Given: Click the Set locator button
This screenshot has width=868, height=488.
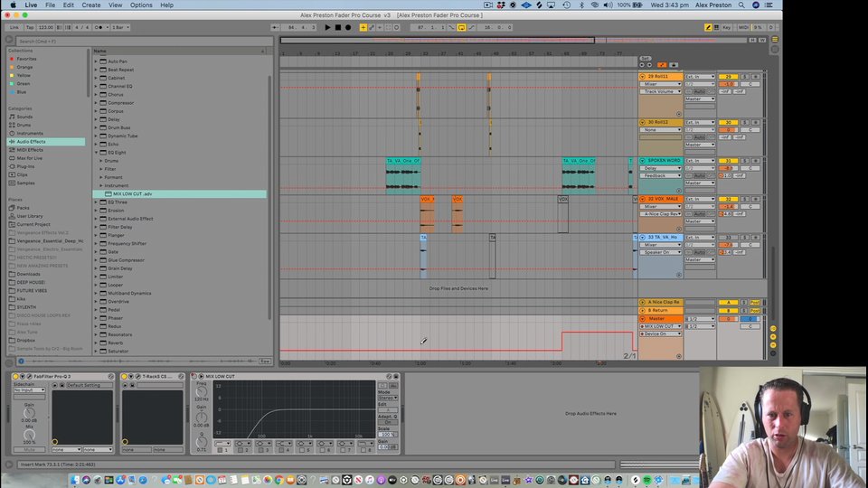Looking at the screenshot, I should pos(645,58).
